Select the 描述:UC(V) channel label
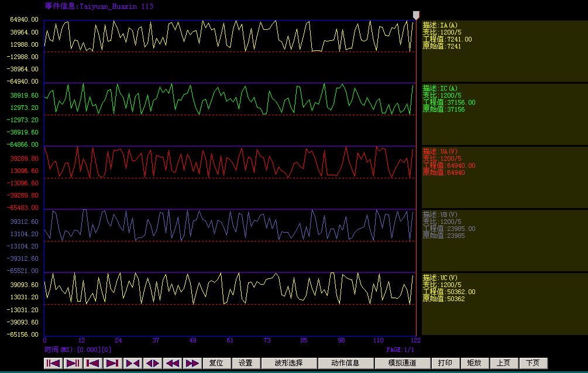588x373 pixels. (x=440, y=278)
